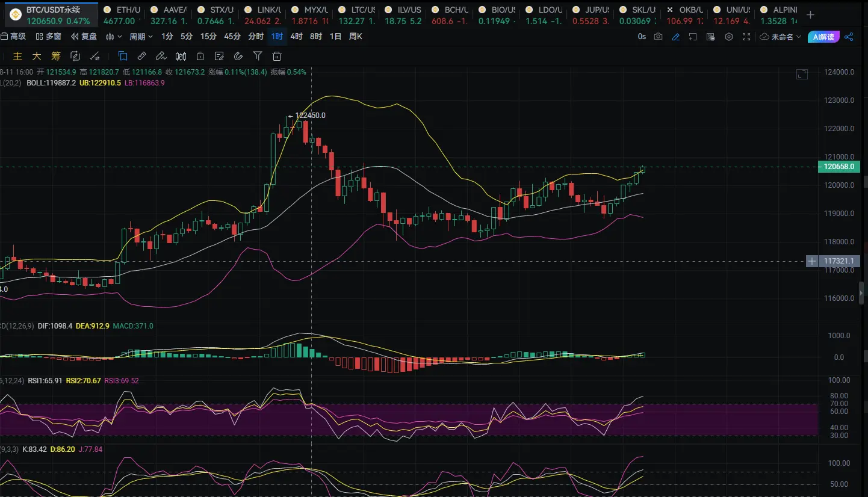Viewport: 868px width, 497px height.
Task: Click the blue drawing layers icon
Action: [x=123, y=57]
